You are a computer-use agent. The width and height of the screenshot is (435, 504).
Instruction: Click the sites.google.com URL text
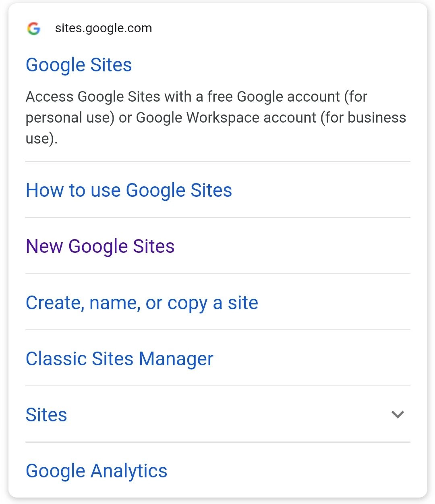(x=104, y=28)
